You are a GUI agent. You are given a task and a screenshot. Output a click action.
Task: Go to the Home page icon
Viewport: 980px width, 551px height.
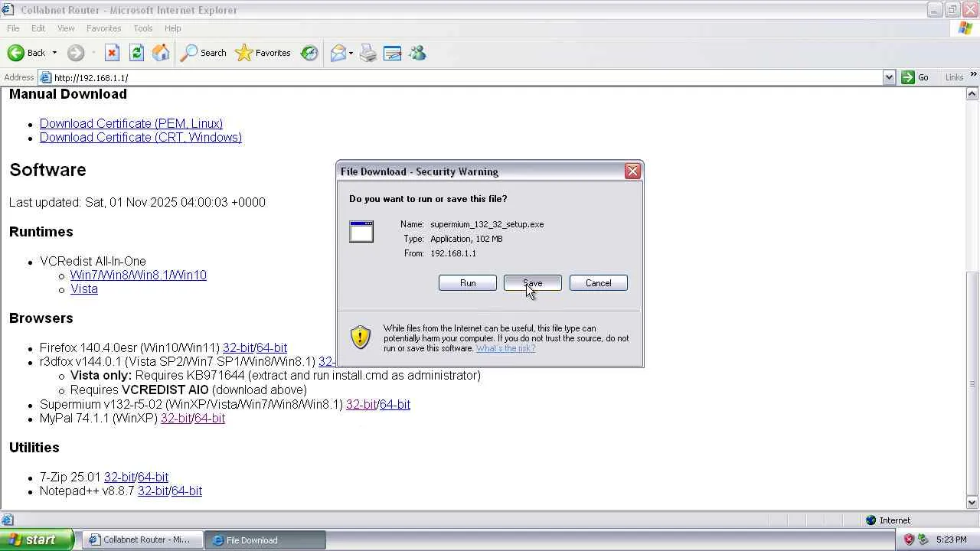coord(161,53)
